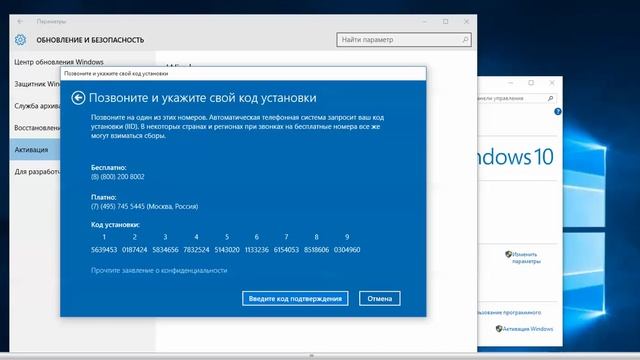Viewport: 640px width, 360px height.
Task: Click installation code group 8518606
Action: [316, 250]
